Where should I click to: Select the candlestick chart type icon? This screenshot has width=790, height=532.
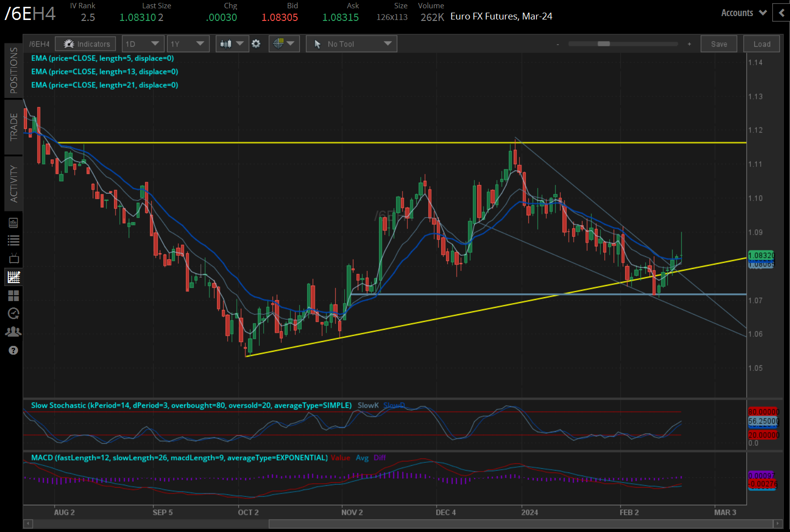(x=226, y=43)
